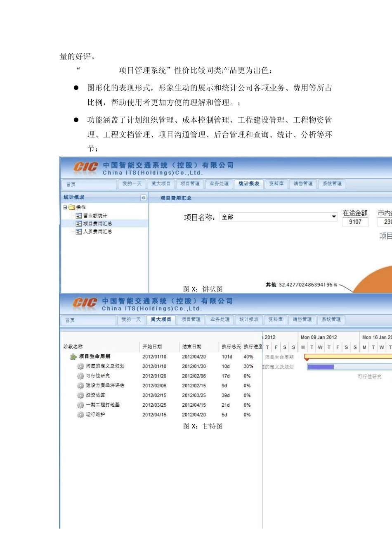Click the gear icon beside 一期工程打地基

[x=80, y=405]
